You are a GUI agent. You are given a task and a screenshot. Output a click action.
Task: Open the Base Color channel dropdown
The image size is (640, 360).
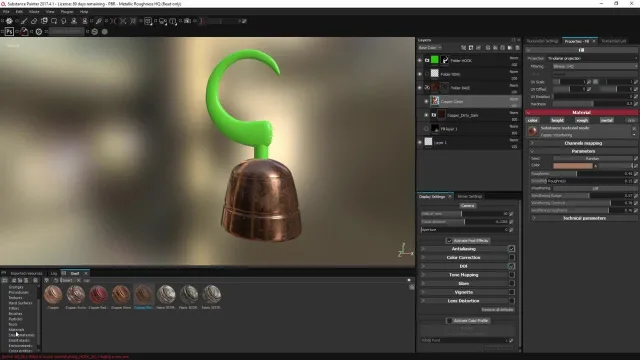coord(430,48)
